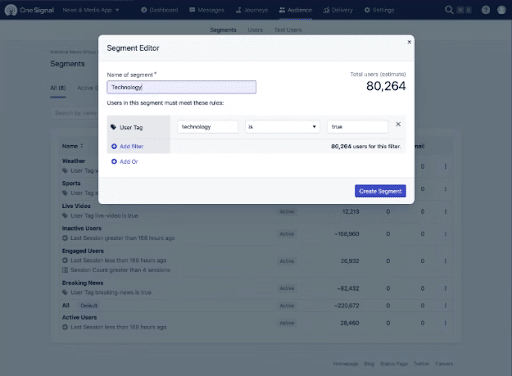The height and width of the screenshot is (376, 512).
Task: Open the Blog footer link
Action: tap(369, 364)
